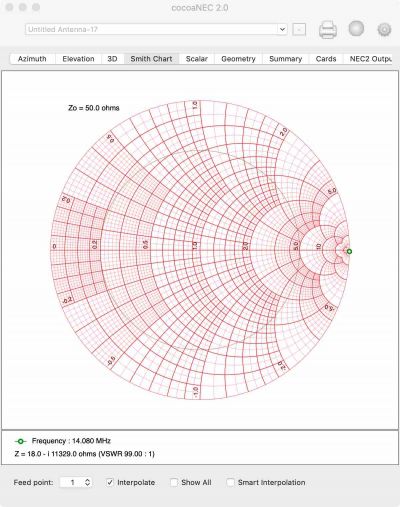The width and height of the screenshot is (400, 507).
Task: Click the zoom window button
Action: (36, 7)
